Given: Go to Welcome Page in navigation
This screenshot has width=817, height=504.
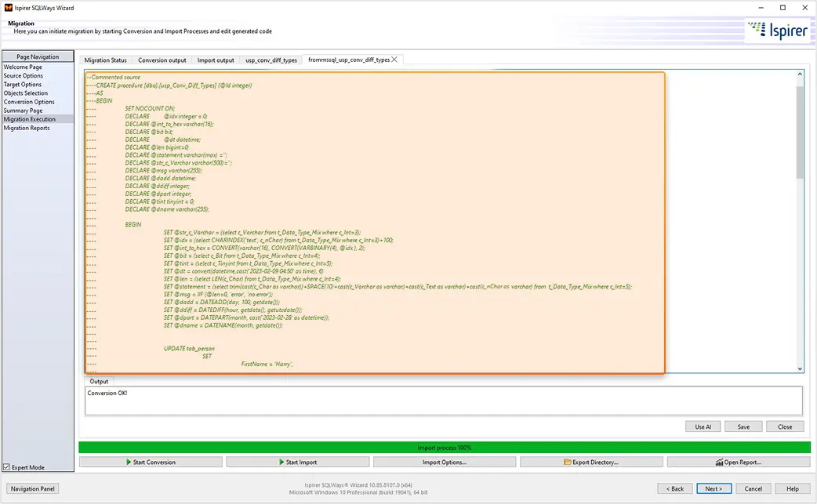Looking at the screenshot, I should click(23, 67).
